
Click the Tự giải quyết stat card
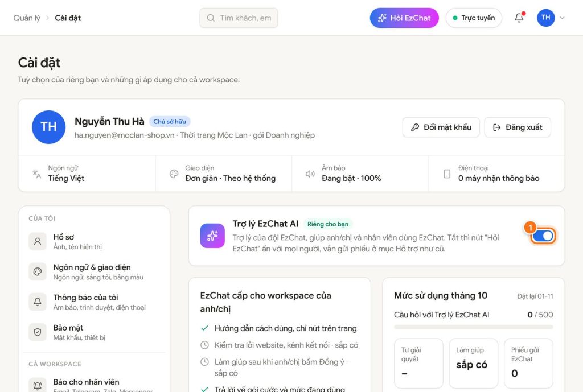click(x=418, y=363)
